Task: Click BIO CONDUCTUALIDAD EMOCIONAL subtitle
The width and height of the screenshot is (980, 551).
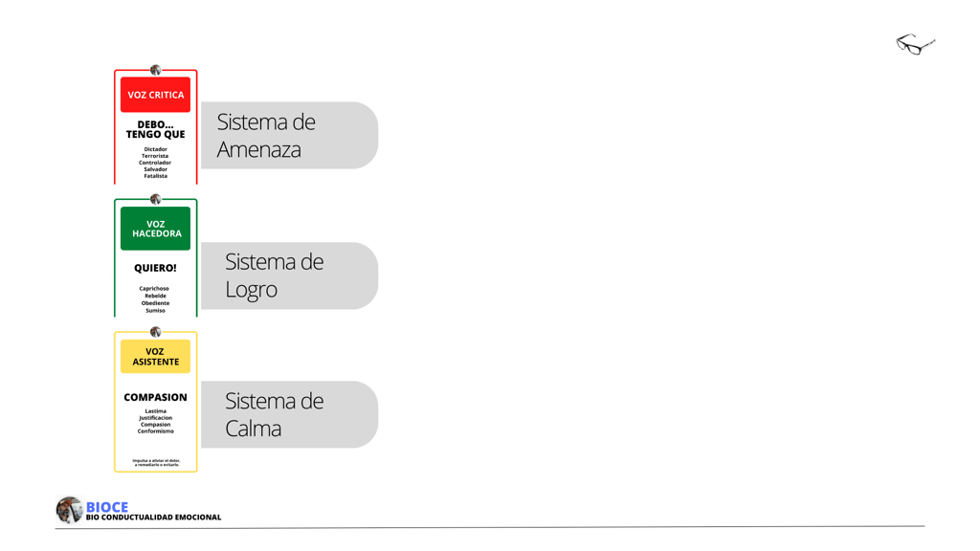Action: click(x=153, y=518)
